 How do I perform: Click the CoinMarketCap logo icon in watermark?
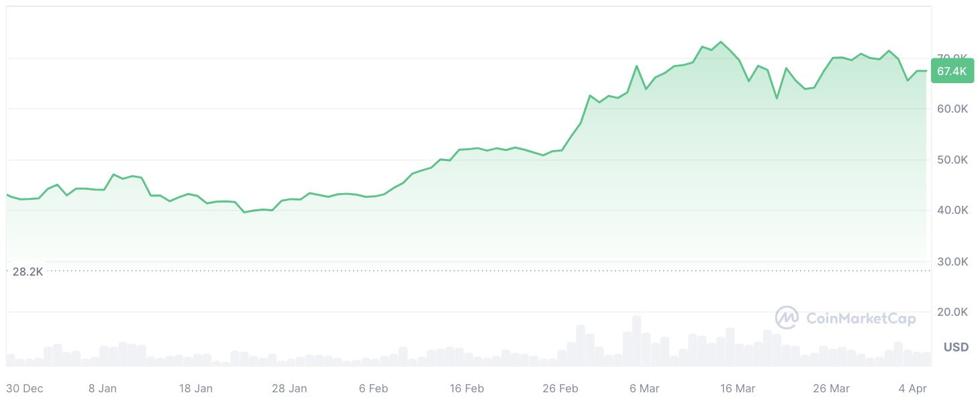coord(787,318)
